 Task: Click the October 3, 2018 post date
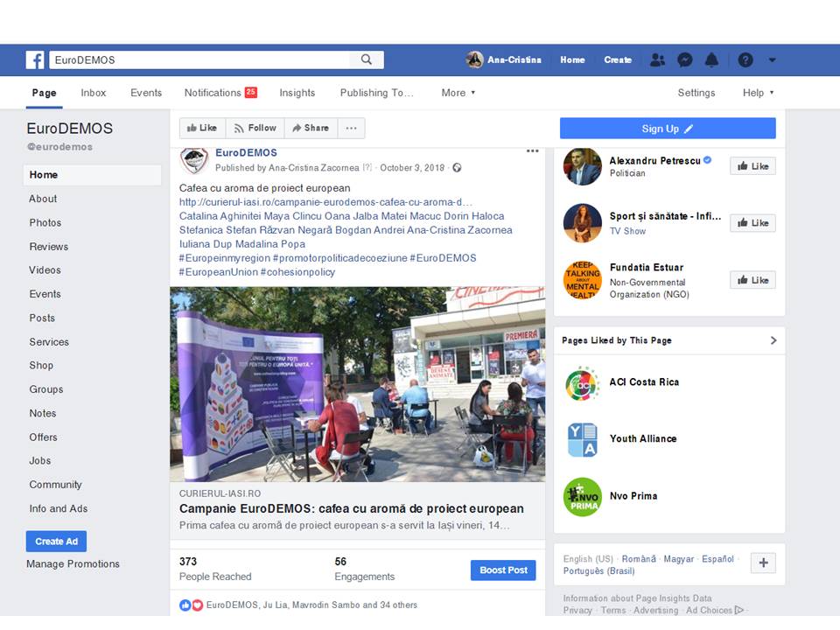(412, 168)
